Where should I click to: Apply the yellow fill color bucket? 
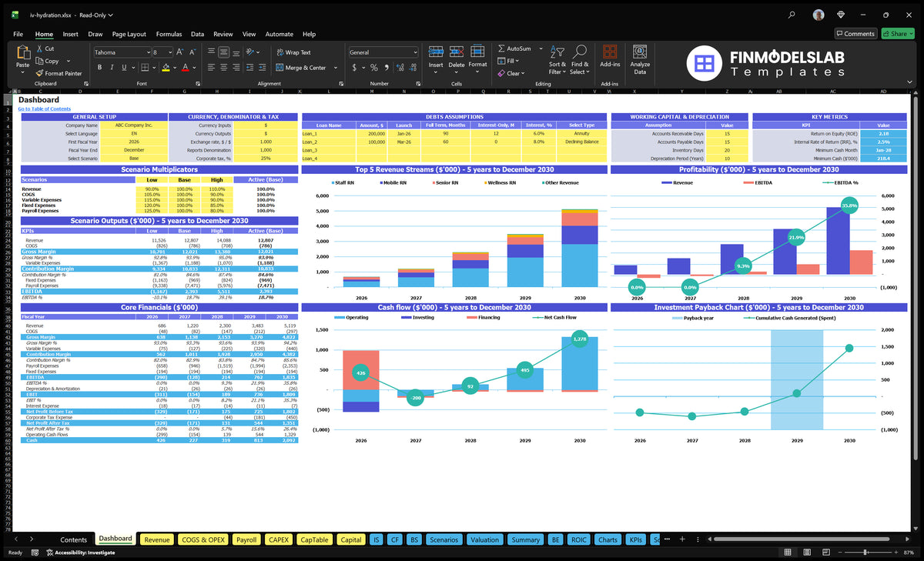coord(164,68)
